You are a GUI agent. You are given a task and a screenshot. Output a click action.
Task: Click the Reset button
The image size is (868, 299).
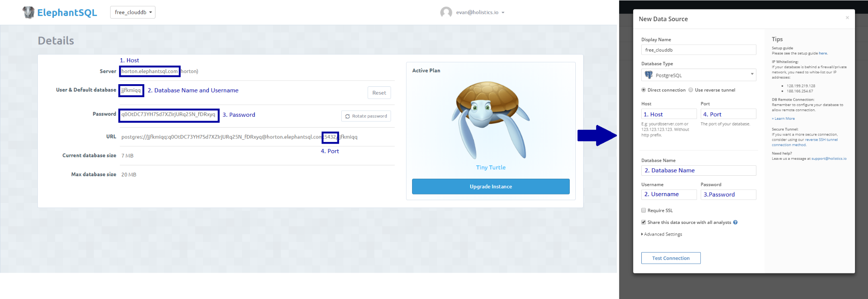click(x=379, y=93)
